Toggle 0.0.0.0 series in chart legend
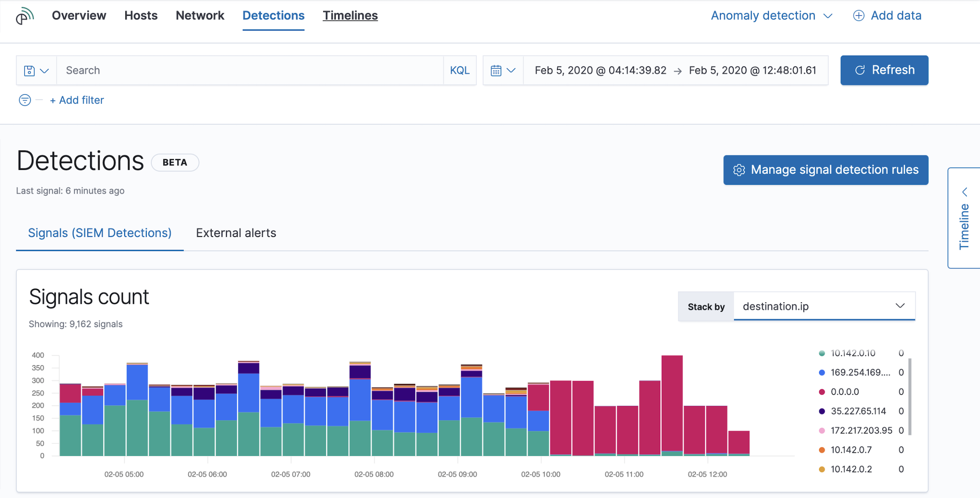This screenshot has width=980, height=498. click(844, 392)
